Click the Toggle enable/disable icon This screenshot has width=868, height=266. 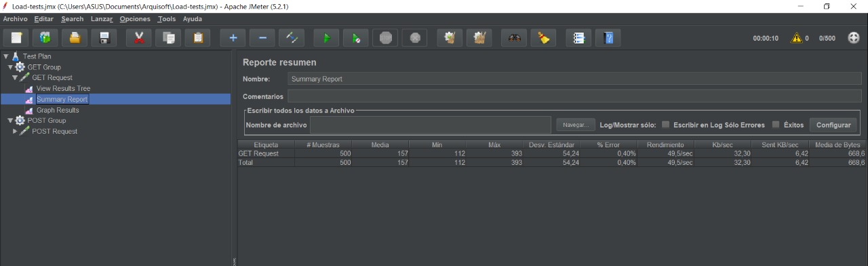[x=292, y=38]
